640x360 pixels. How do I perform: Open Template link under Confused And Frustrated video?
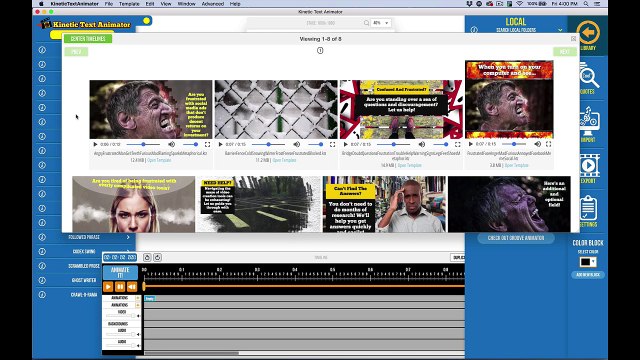pos(409,165)
